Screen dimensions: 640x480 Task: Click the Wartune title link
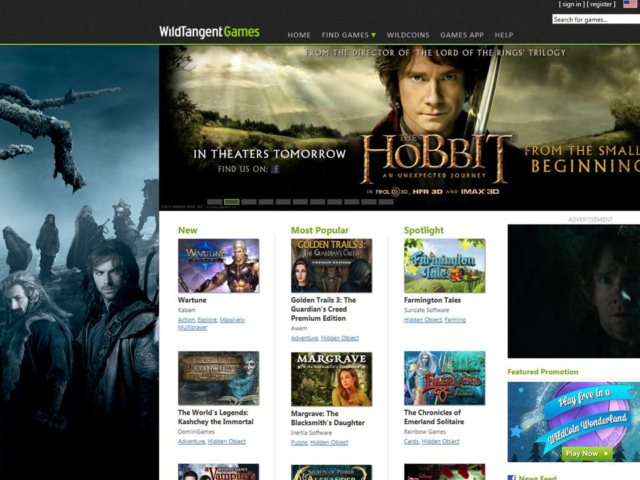tap(192, 300)
